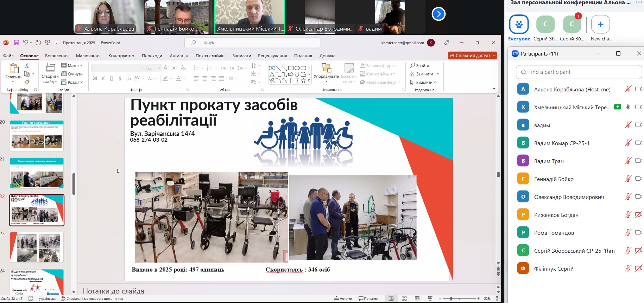Click the Save icon in PowerPoint title bar
644x303 pixels.
[x=16, y=43]
